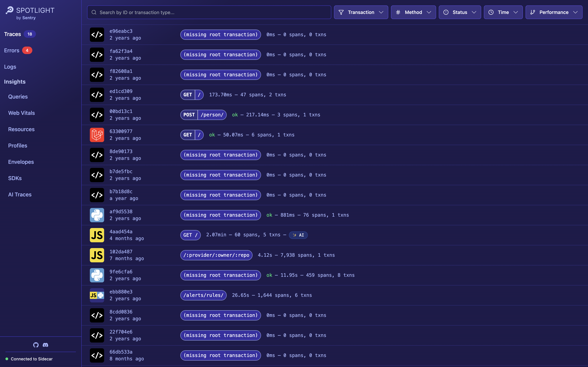Click the AI sparkle badge on trace 4aad454a

coord(298,235)
